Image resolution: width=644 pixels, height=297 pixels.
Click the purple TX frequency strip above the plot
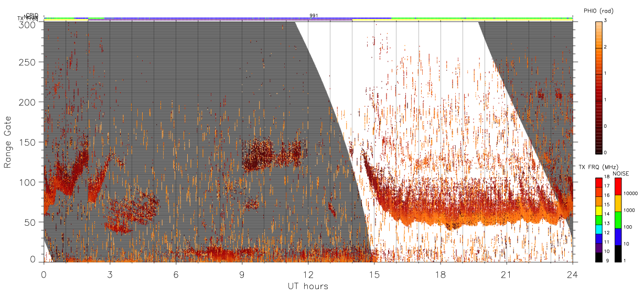[220, 20]
